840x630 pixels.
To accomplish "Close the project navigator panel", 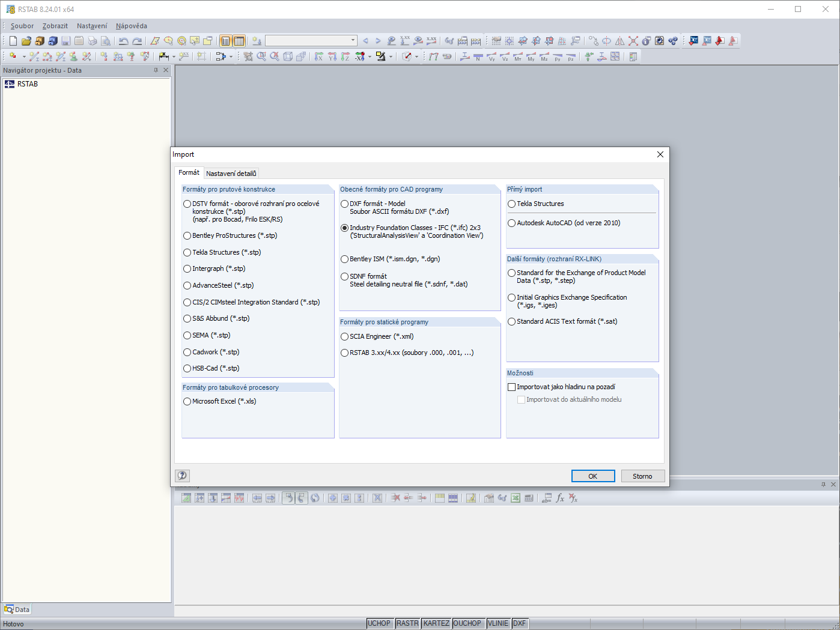I will click(166, 70).
